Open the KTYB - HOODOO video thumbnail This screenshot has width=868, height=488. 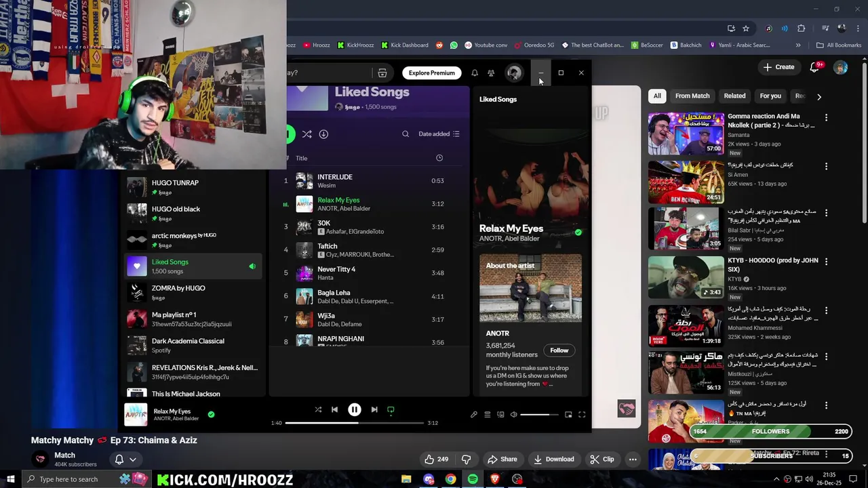tap(686, 277)
